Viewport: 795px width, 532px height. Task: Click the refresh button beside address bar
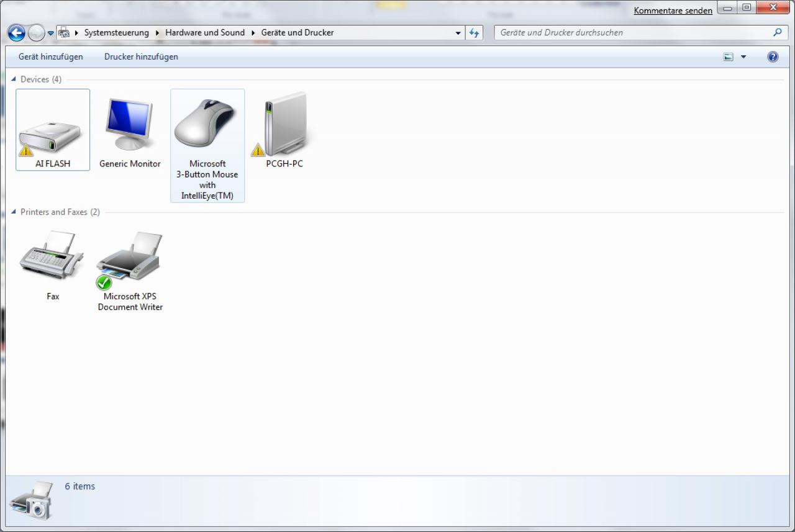(x=475, y=33)
